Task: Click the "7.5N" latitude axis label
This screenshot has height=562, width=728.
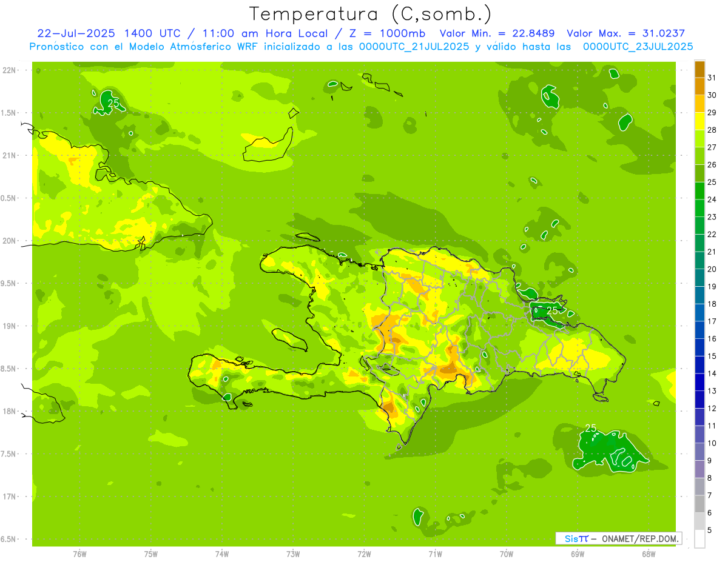Action: click(8, 454)
